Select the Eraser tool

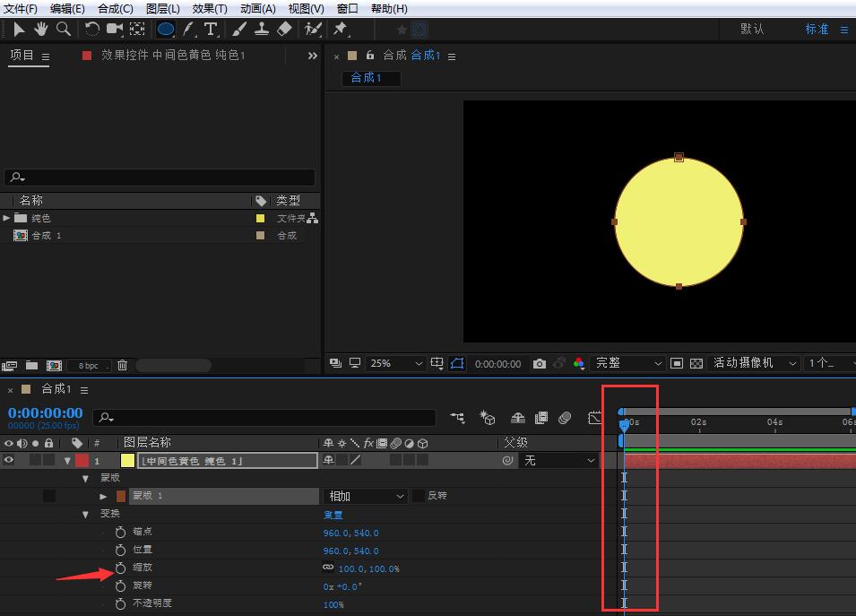click(284, 30)
